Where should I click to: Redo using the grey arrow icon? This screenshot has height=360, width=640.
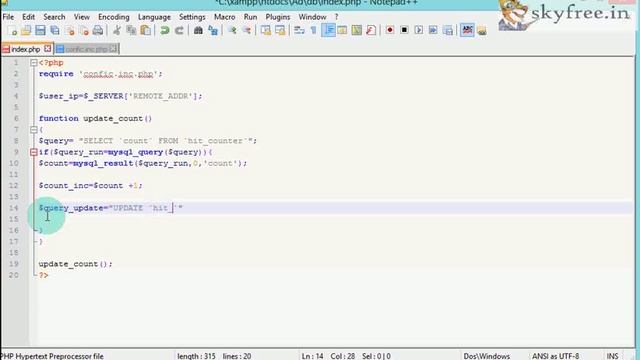pos(179,31)
